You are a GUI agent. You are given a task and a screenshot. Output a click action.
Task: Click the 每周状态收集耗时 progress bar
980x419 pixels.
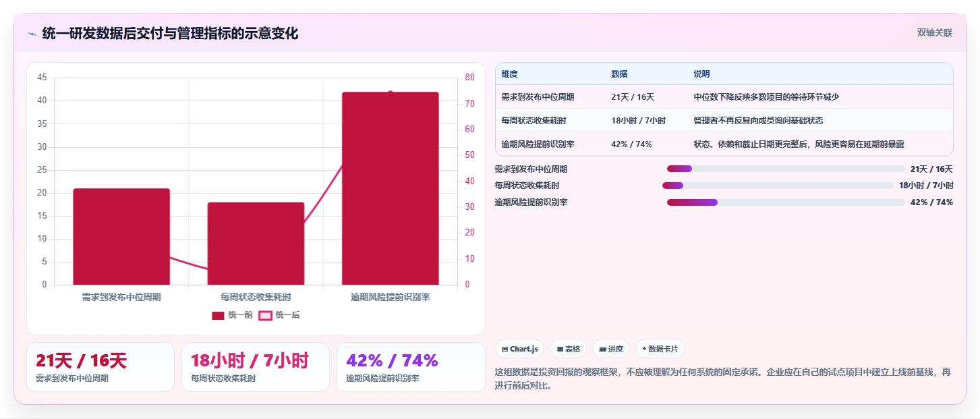(778, 186)
